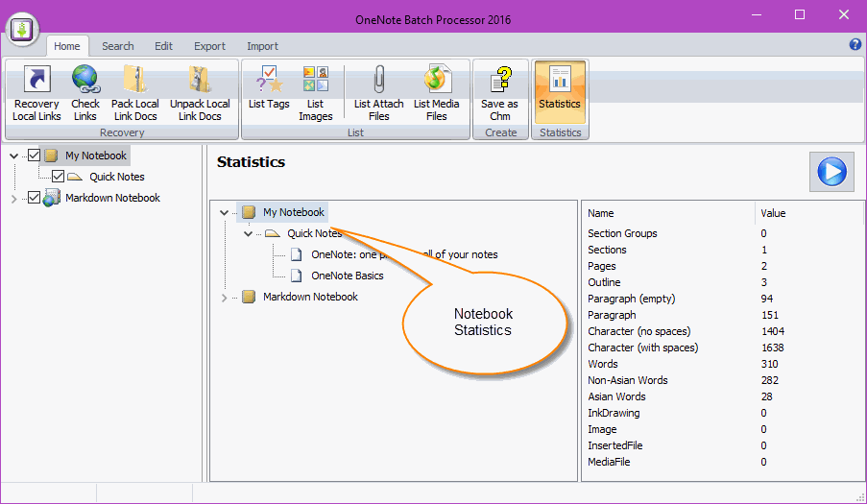The image size is (867, 504).
Task: Select 'OneNote: one place...' page
Action: 404,254
